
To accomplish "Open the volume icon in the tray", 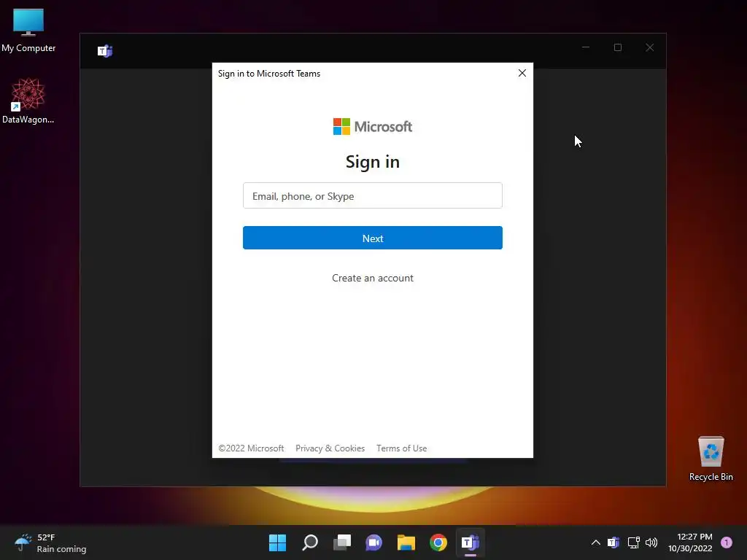I will (x=651, y=542).
